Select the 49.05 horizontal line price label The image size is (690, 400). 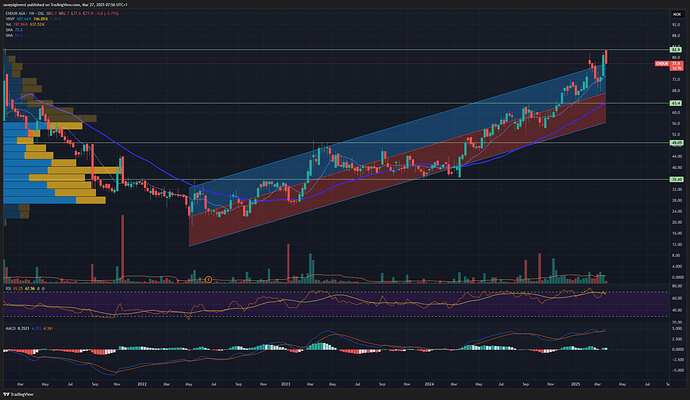tap(676, 143)
